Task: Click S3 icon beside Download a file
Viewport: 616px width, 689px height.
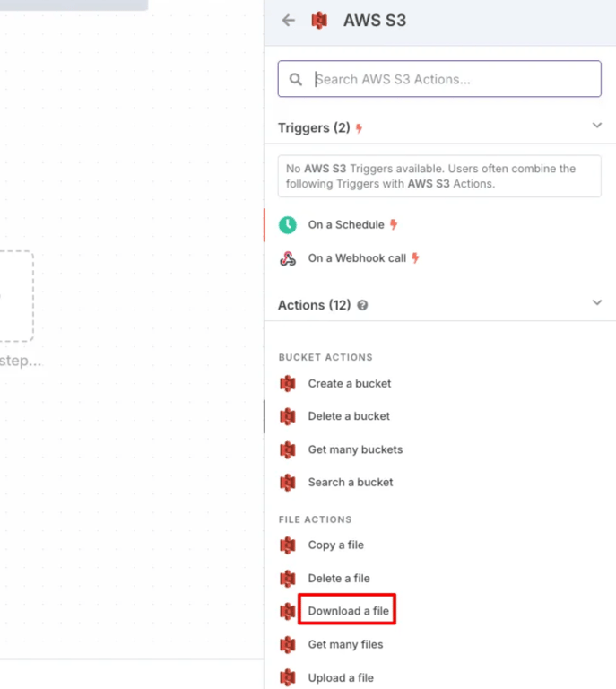Action: click(288, 611)
